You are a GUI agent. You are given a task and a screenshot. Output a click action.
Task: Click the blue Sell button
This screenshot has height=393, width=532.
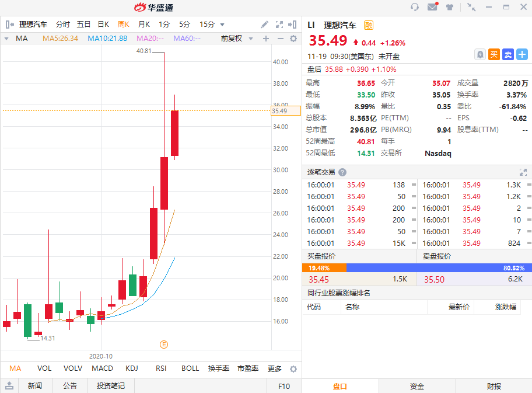pyautogui.click(x=508, y=54)
